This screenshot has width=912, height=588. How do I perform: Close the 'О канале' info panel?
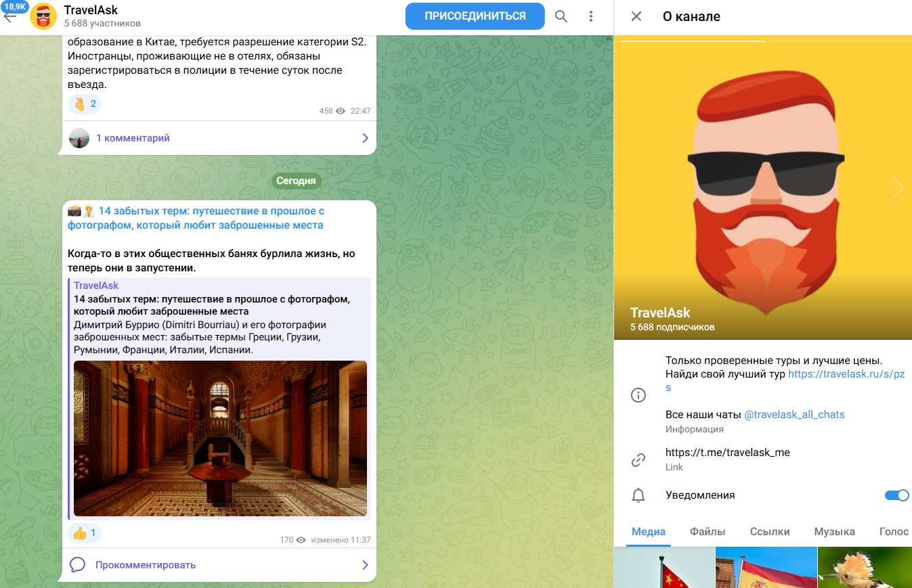pyautogui.click(x=636, y=16)
